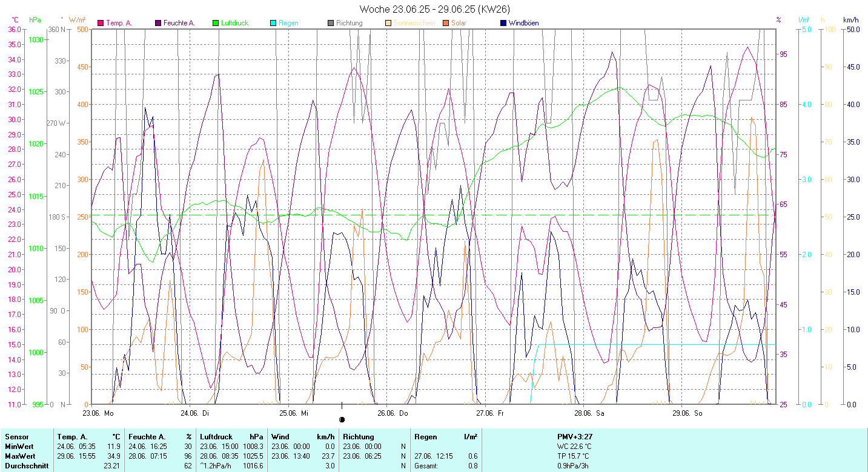Click the magenta Temp. A. legend swatch
Image resolution: width=868 pixels, height=472 pixels.
tap(101, 23)
